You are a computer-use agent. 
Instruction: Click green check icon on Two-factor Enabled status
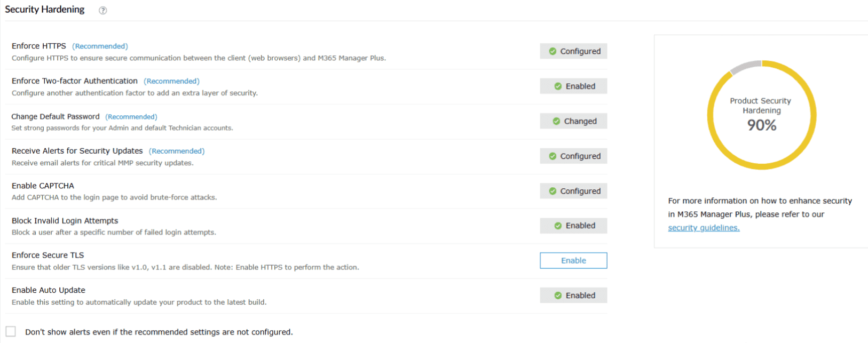[x=558, y=86]
